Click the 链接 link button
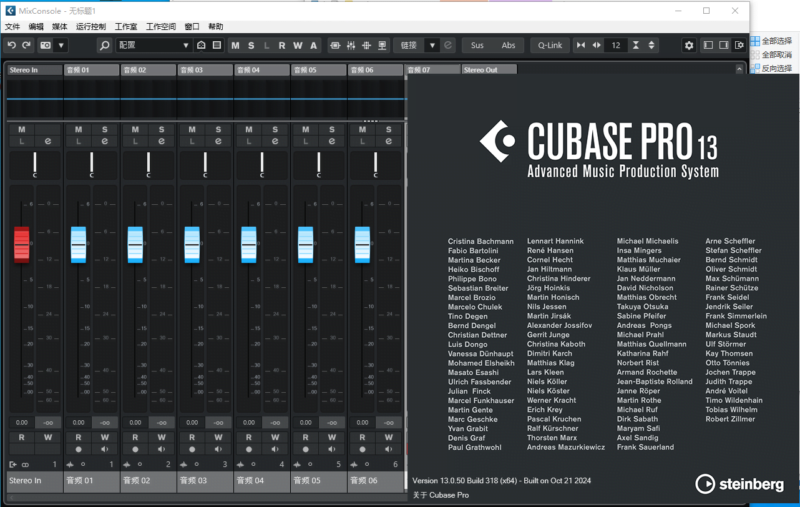Screen dimensions: 800x507 409,45
